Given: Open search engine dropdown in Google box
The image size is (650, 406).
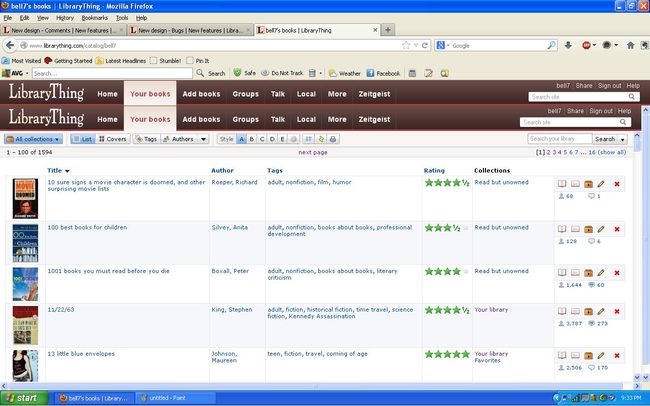Looking at the screenshot, I should point(448,45).
